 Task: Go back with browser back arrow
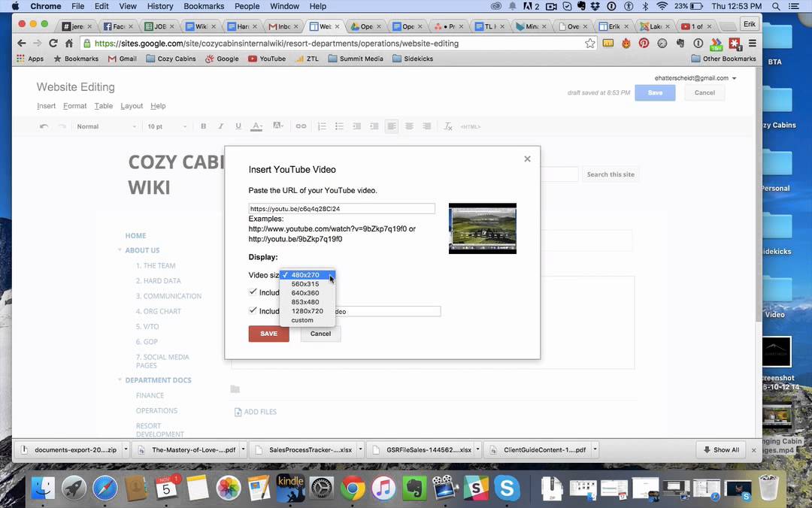point(21,44)
